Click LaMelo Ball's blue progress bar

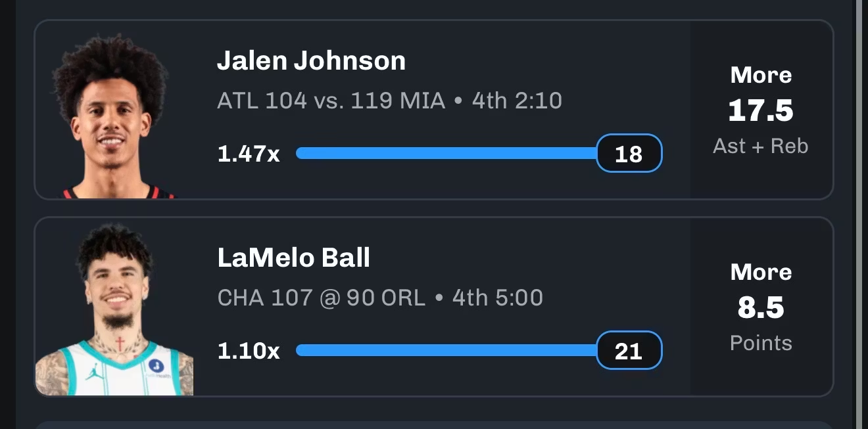[x=446, y=350]
